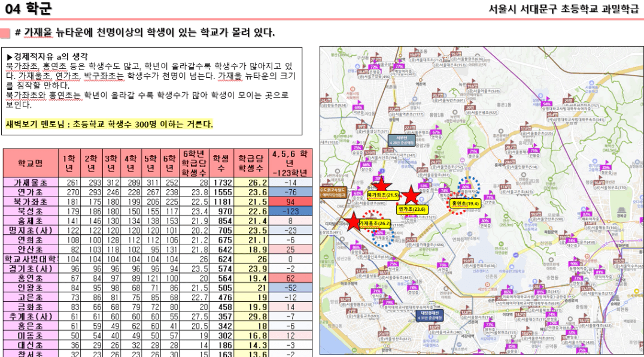Viewport: 644px width, 357px height.
Task: Click the '홍제초' school name cell
Action: (x=31, y=220)
